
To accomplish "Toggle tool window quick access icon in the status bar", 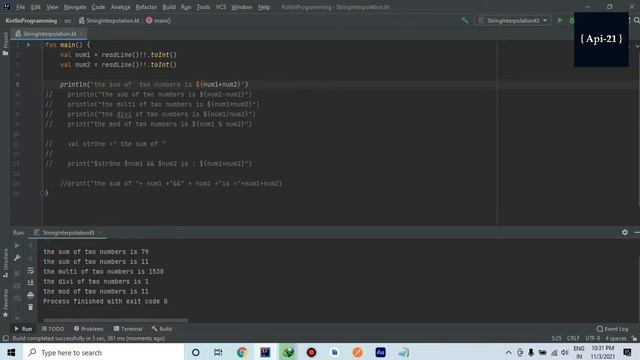I will click(x=5, y=338).
